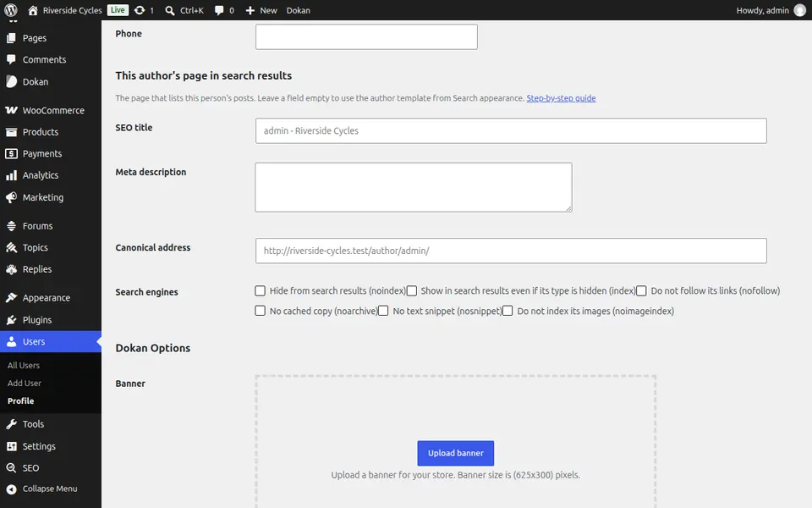Focus the Canonical address field
The height and width of the screenshot is (508, 812).
tap(511, 251)
